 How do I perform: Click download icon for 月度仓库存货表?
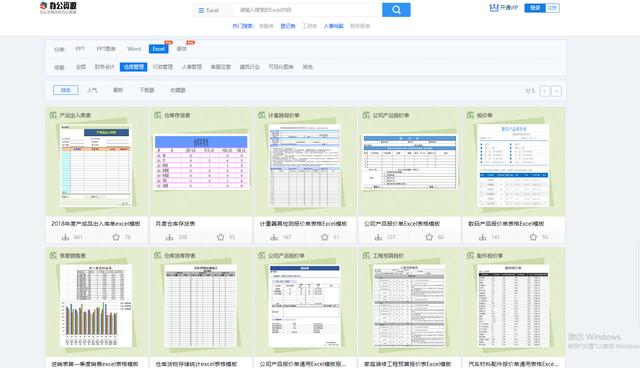click(169, 237)
